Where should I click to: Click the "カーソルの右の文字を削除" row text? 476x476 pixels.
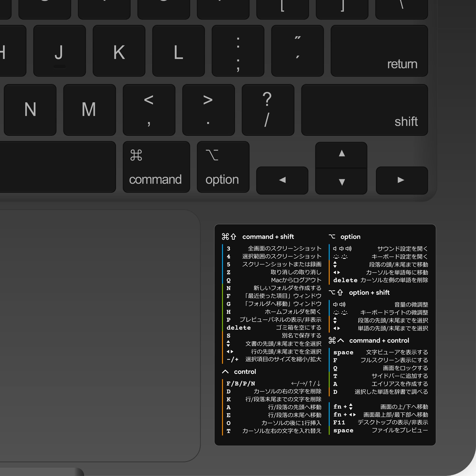[288, 391]
